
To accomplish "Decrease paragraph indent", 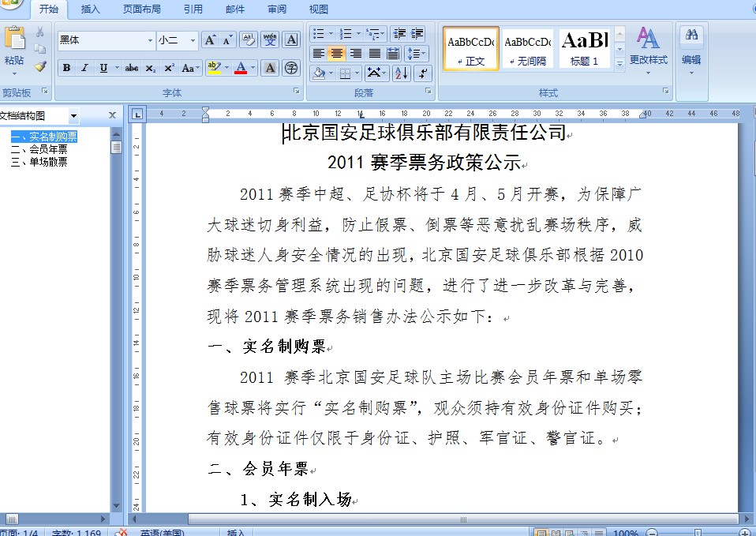I will point(399,33).
